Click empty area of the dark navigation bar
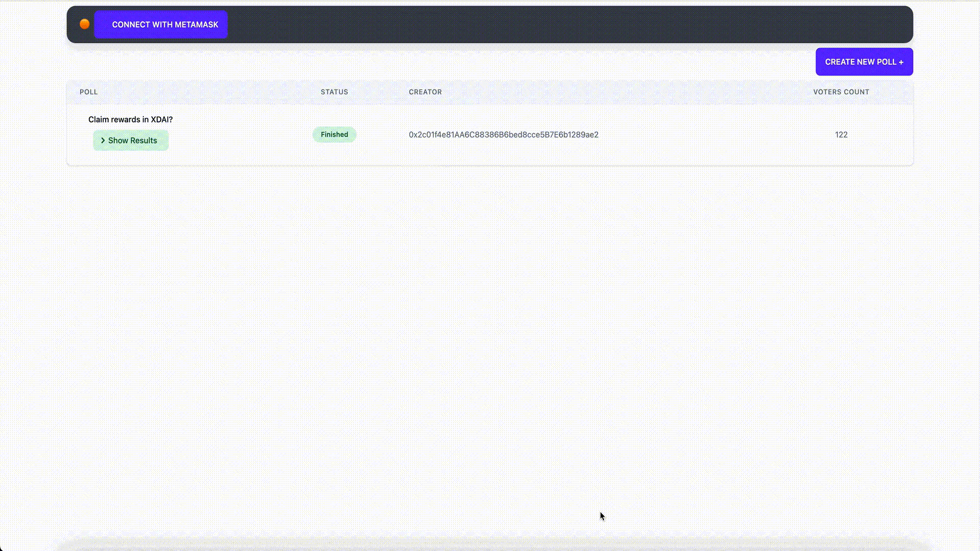The height and width of the screenshot is (551, 980). pyautogui.click(x=561, y=24)
